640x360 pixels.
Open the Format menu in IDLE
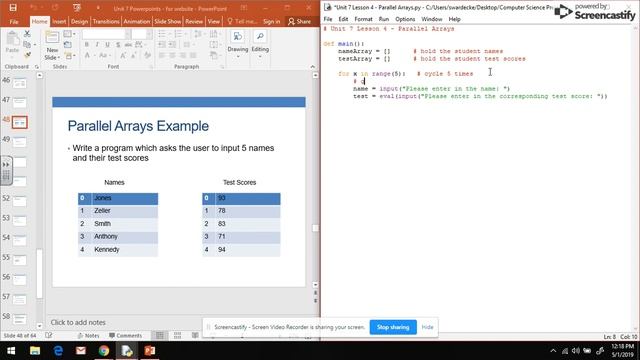(363, 19)
